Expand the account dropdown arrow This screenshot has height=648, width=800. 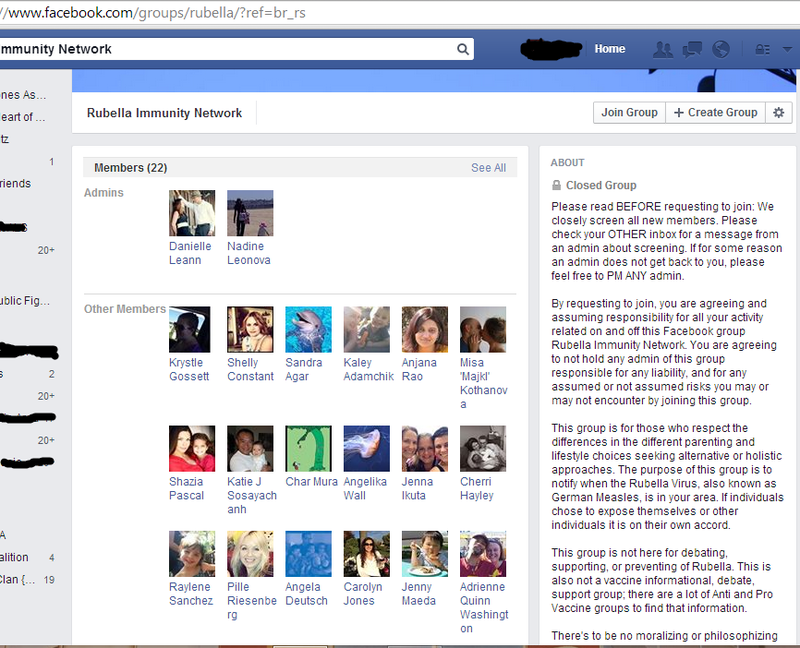pos(787,49)
